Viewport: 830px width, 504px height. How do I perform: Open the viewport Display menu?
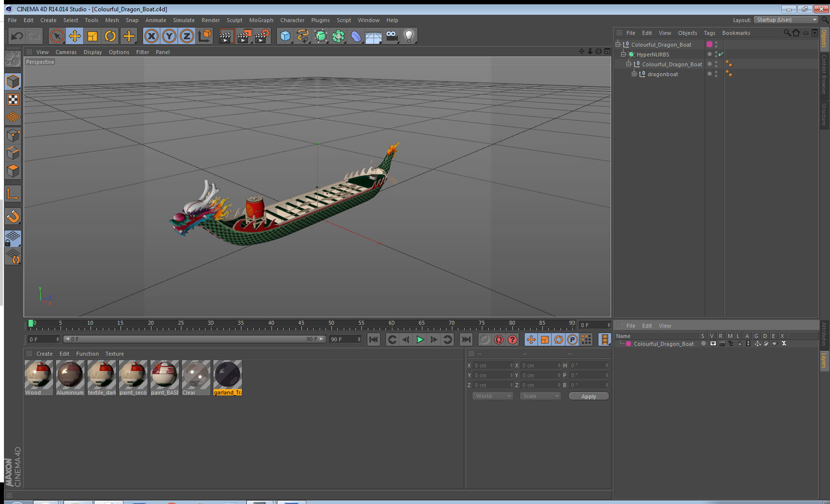click(x=92, y=52)
